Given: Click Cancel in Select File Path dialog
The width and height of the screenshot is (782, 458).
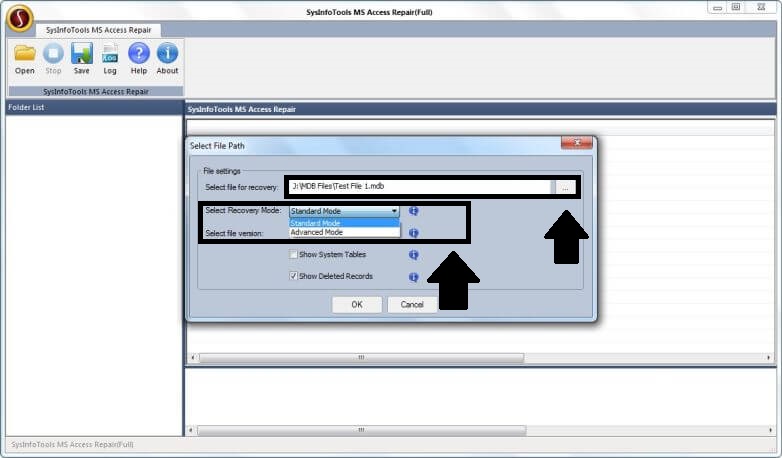Looking at the screenshot, I should tap(412, 304).
